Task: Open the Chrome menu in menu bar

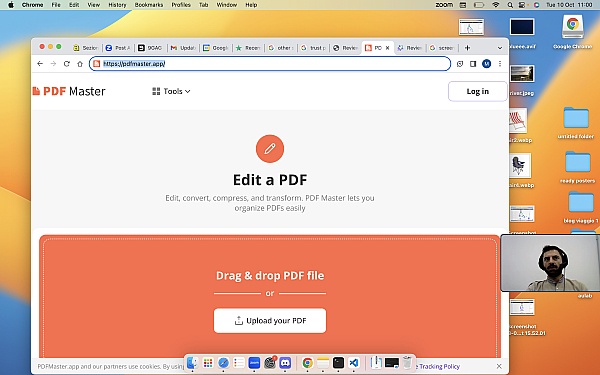Action: (33, 5)
